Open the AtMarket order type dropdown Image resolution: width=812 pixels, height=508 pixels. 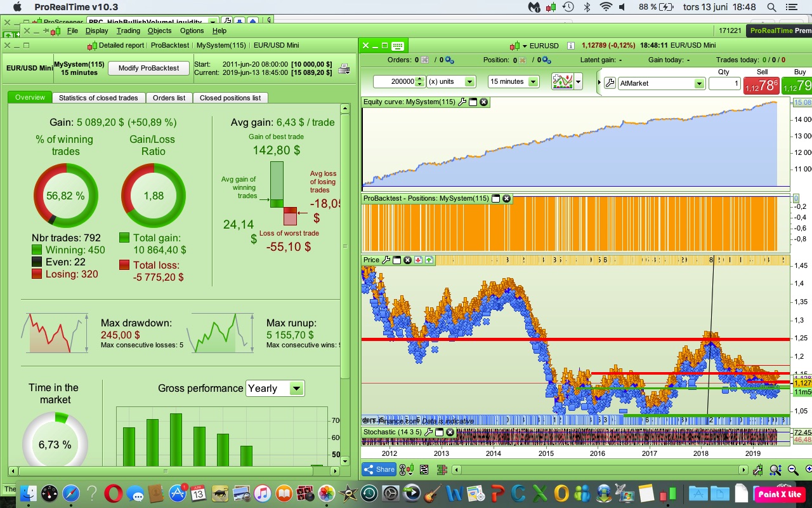point(699,83)
